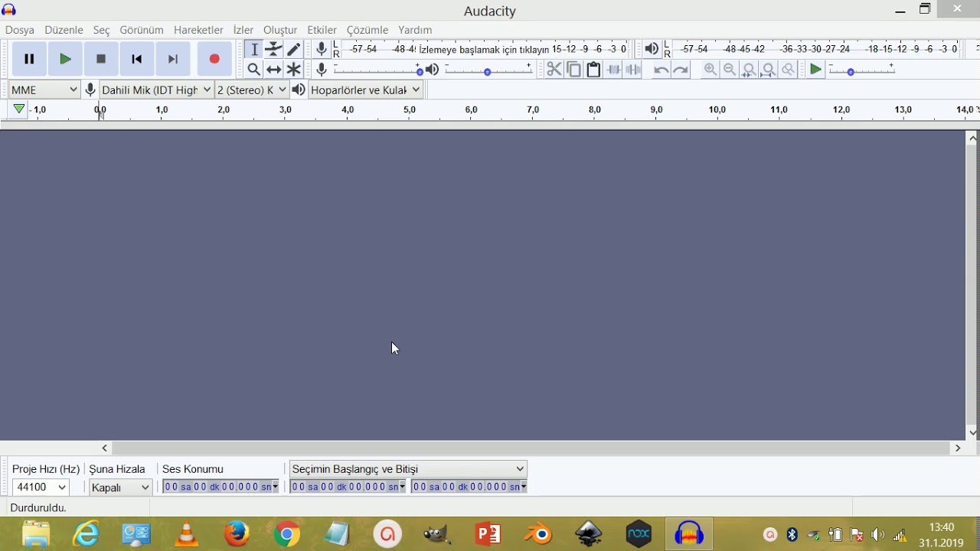Open the Görünüm menu

pyautogui.click(x=142, y=30)
